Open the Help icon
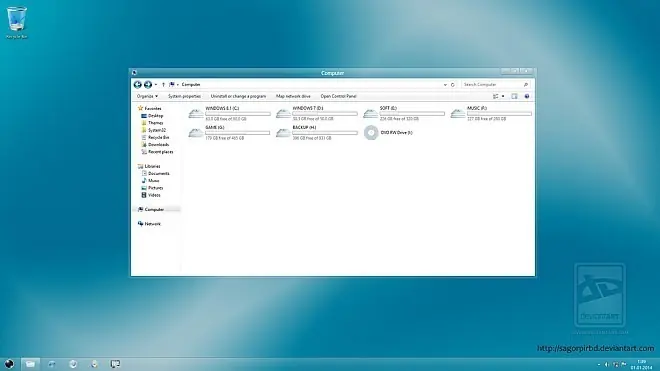The height and width of the screenshot is (371, 660). point(527,96)
